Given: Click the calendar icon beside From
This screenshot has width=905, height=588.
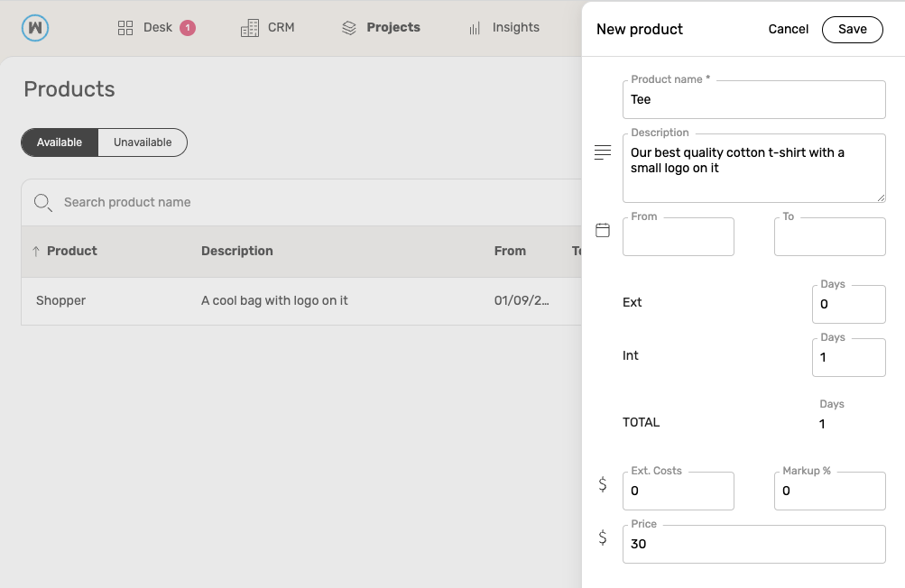Looking at the screenshot, I should (x=603, y=230).
